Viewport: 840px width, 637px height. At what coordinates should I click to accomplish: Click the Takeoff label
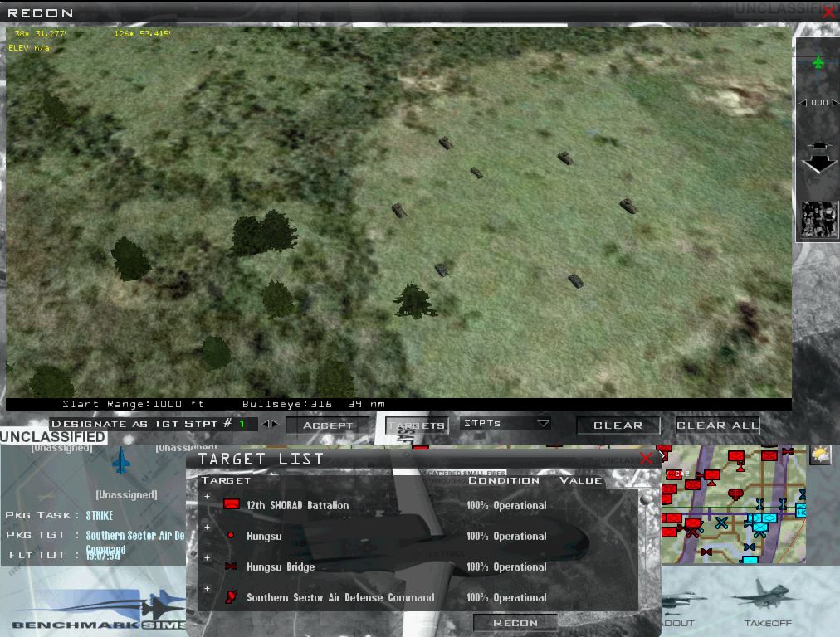coord(768,623)
